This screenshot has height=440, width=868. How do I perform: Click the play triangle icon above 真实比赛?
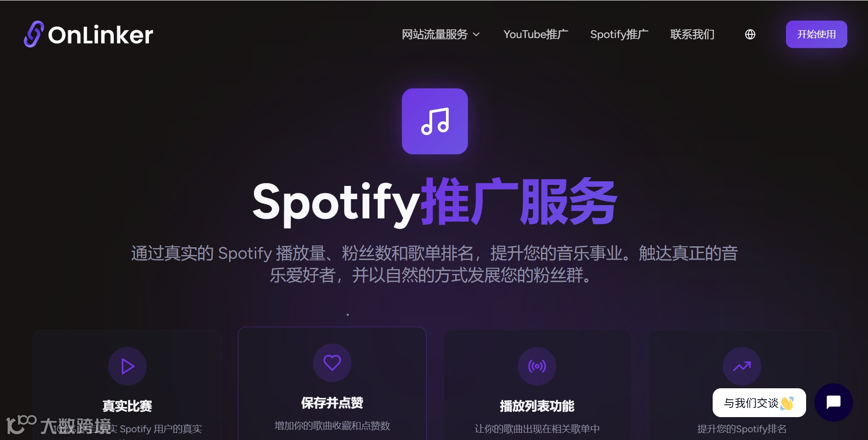(x=127, y=366)
